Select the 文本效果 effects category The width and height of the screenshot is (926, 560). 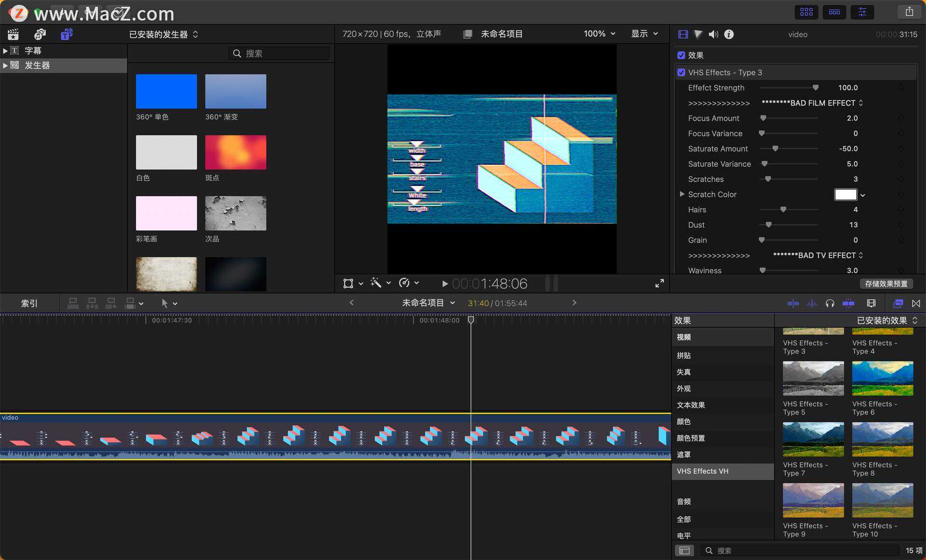click(722, 405)
